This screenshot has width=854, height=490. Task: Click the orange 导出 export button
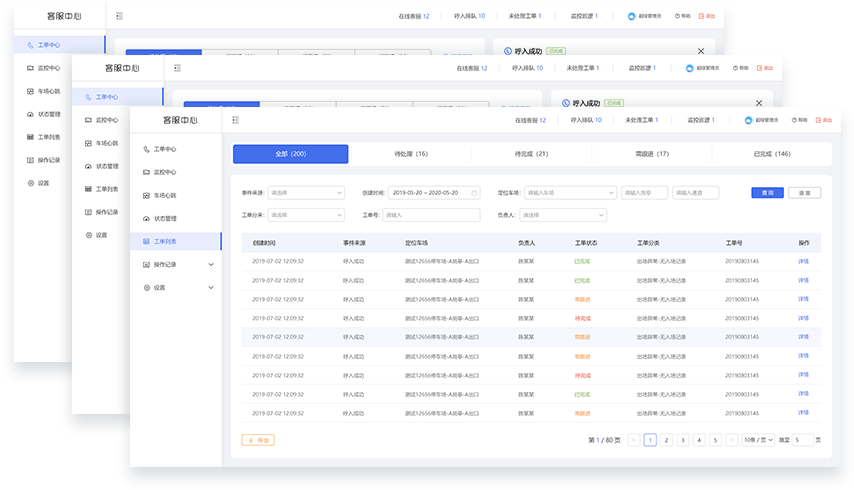pyautogui.click(x=257, y=440)
